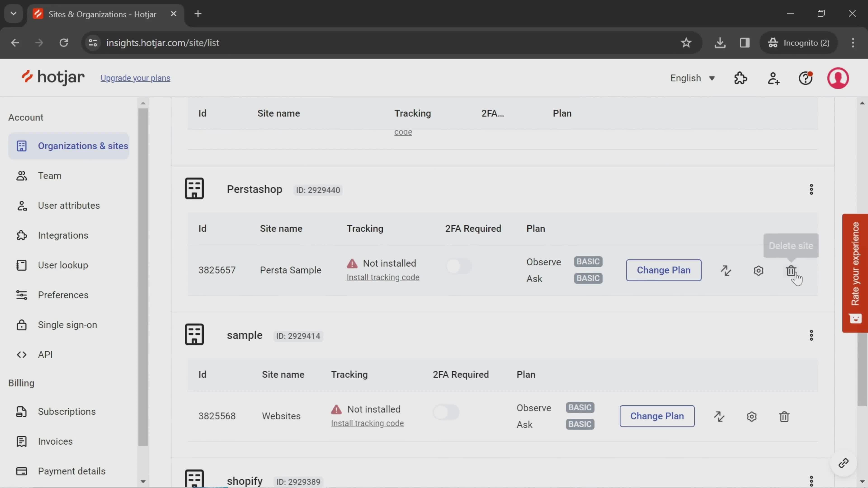This screenshot has height=488, width=868.
Task: Go back in browser history
Action: [15, 43]
